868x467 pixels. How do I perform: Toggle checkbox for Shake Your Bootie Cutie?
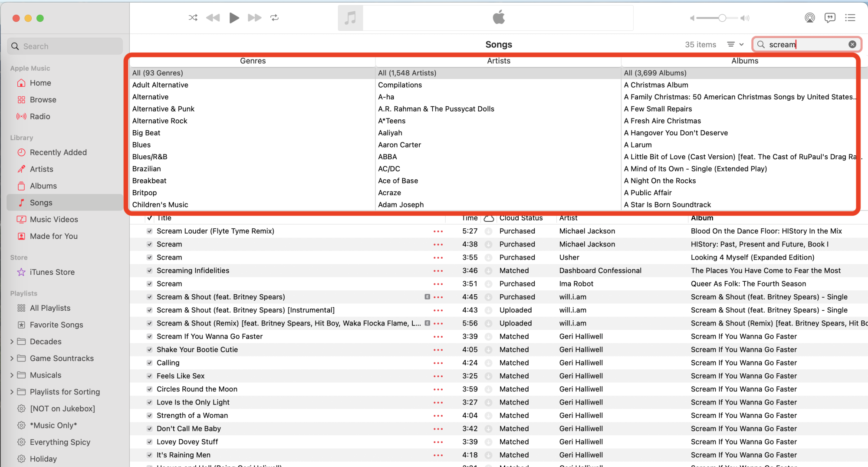click(149, 350)
